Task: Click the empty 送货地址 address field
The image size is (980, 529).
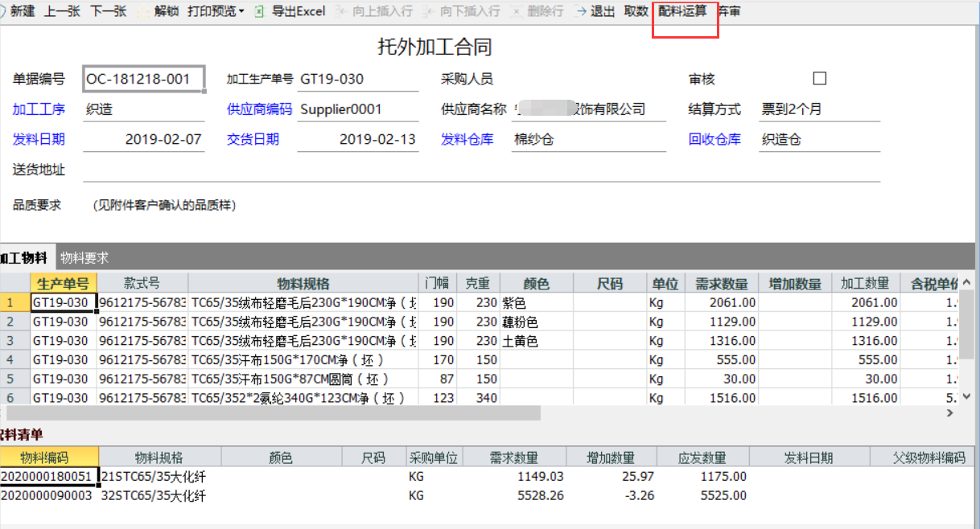Action: 482,170
